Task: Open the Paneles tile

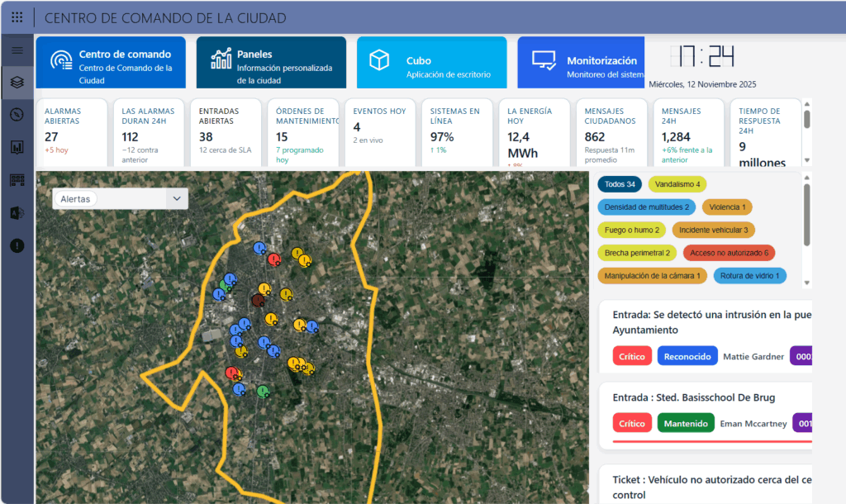Action: [x=271, y=62]
